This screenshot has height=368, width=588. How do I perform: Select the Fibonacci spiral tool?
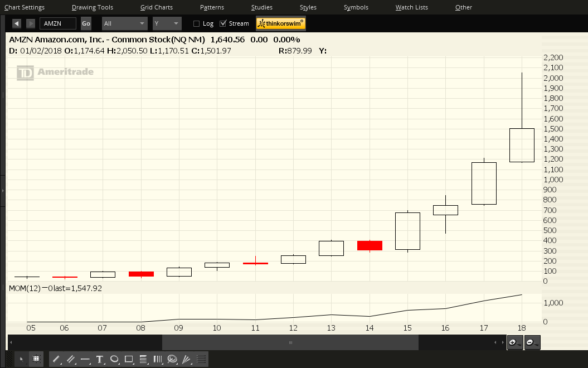tap(172, 360)
